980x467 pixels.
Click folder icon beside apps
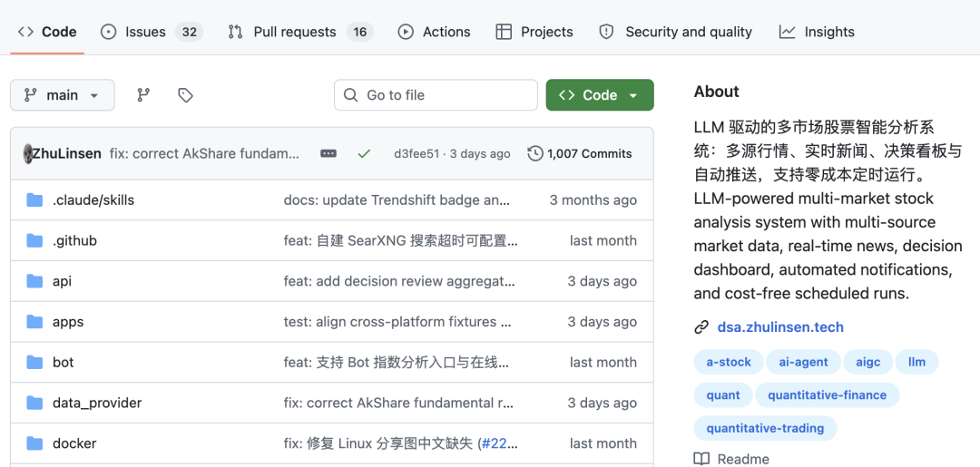tap(34, 322)
